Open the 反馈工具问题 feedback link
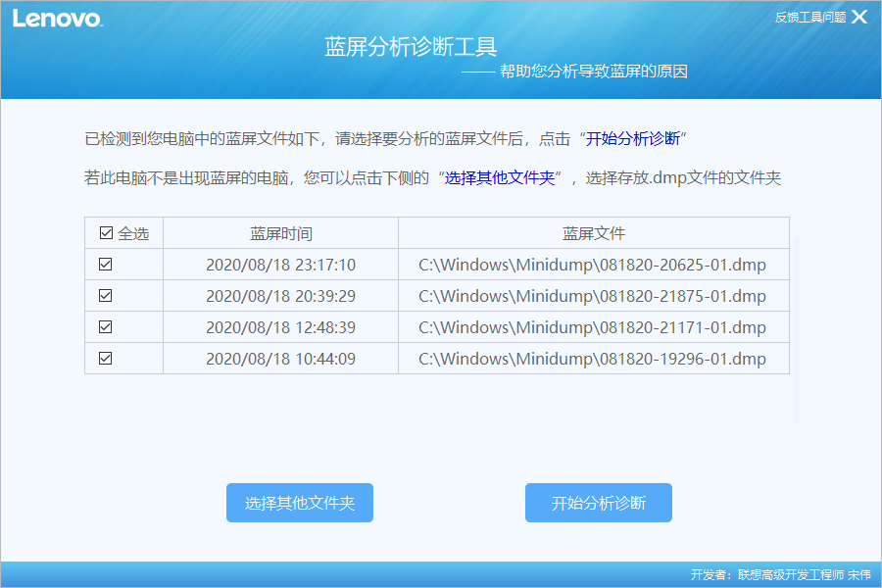 click(809, 17)
